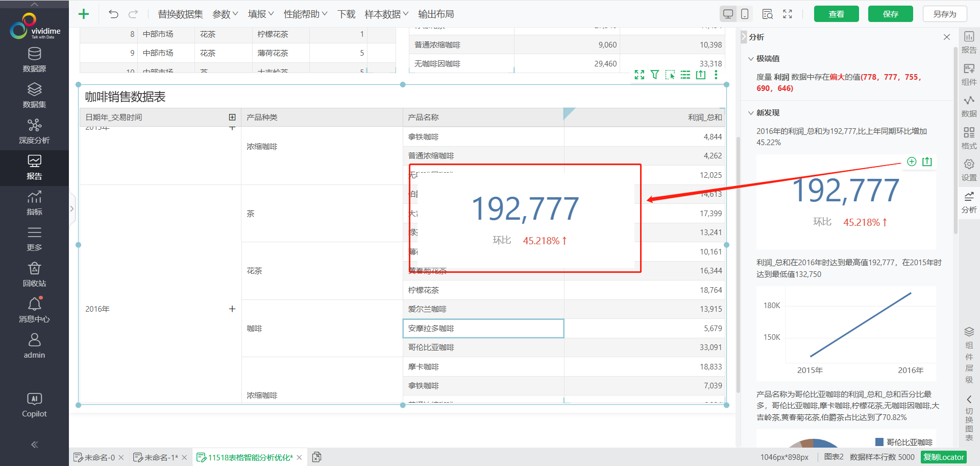Viewport: 980px width, 466px height.
Task: Open 组件 tab in the right panel
Action: click(x=969, y=75)
